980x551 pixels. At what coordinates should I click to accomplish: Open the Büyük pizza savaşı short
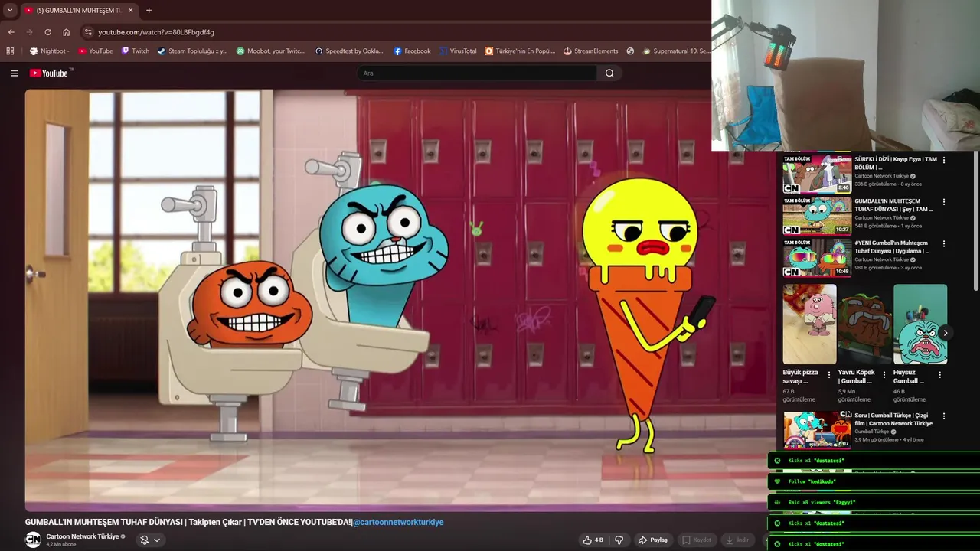tap(809, 324)
